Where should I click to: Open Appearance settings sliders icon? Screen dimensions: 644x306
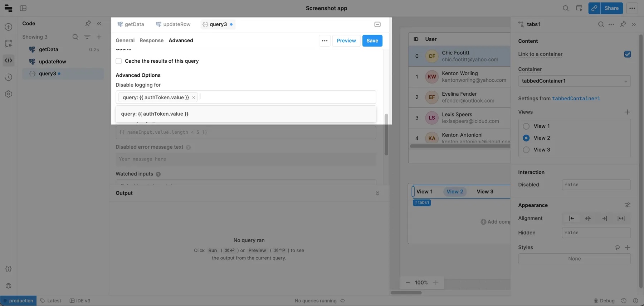point(628,205)
